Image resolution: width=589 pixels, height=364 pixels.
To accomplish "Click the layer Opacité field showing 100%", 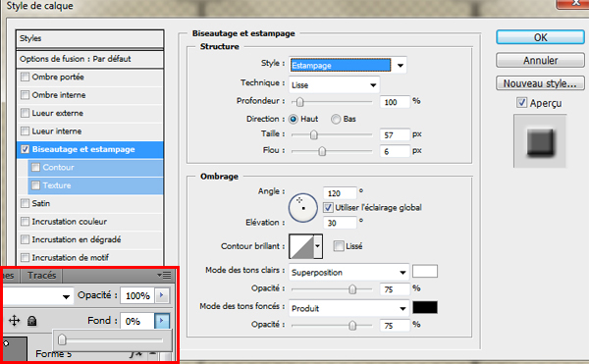I will point(137,295).
